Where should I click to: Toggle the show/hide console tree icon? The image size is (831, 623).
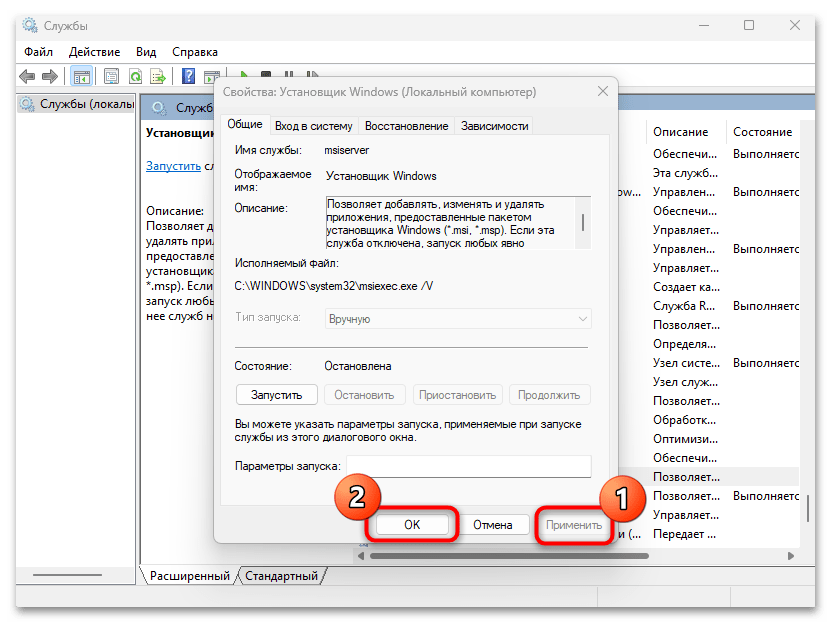tap(82, 77)
